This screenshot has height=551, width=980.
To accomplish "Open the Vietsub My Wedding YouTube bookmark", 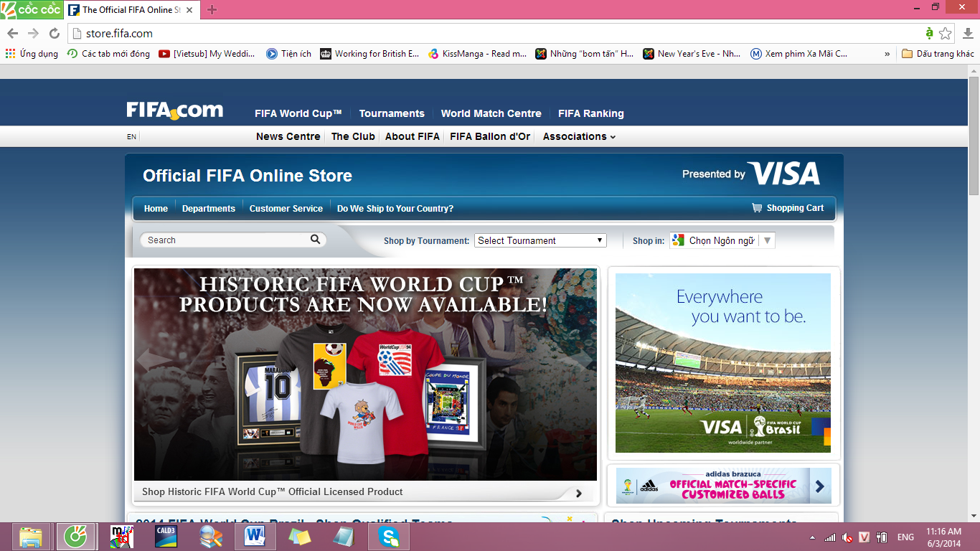I will click(207, 54).
